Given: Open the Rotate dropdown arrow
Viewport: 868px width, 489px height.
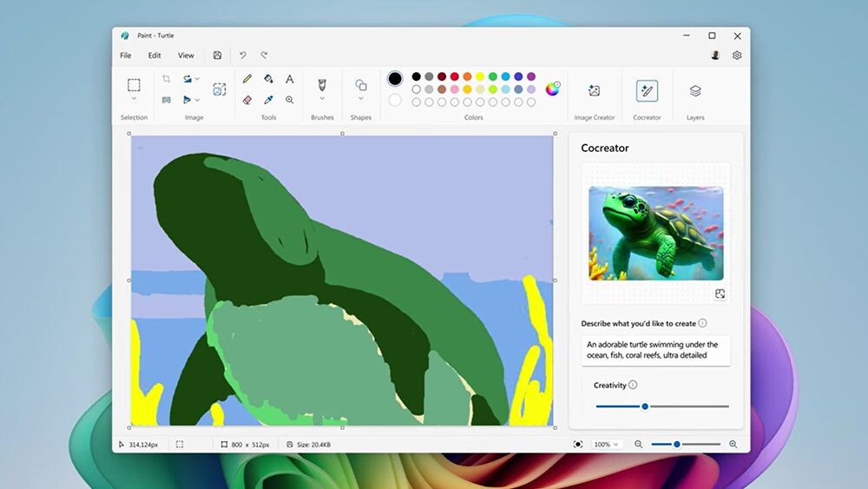Looking at the screenshot, I should pyautogui.click(x=197, y=79).
